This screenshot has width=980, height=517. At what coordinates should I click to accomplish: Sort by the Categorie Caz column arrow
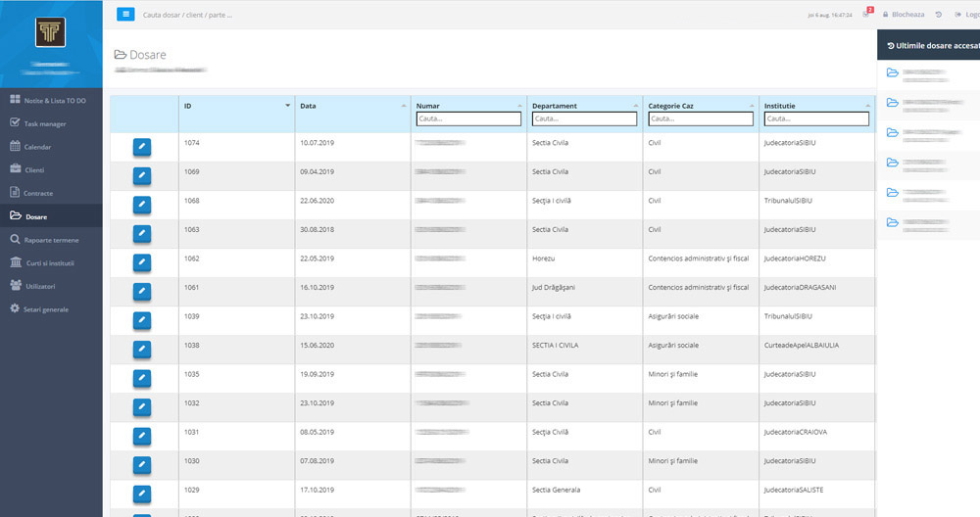click(752, 105)
